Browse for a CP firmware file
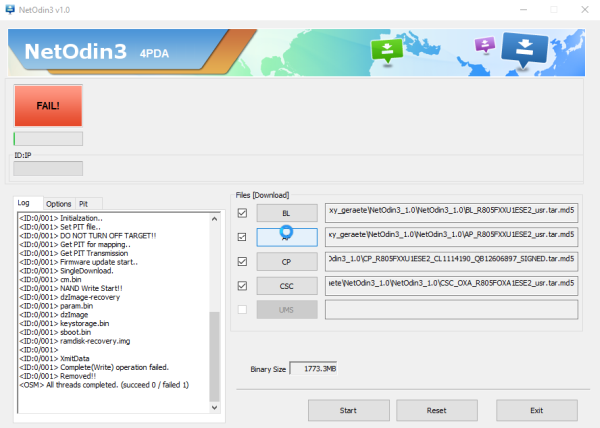The image size is (600, 428). point(287,262)
